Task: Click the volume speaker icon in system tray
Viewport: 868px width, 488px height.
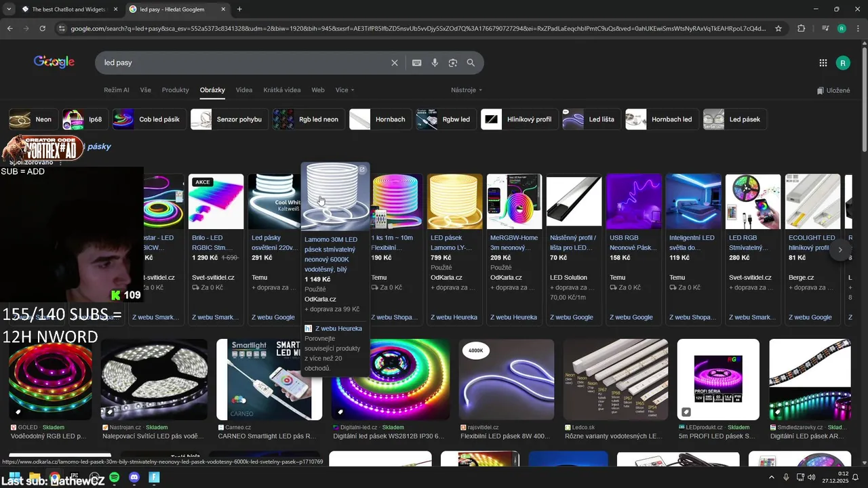Action: tap(812, 477)
